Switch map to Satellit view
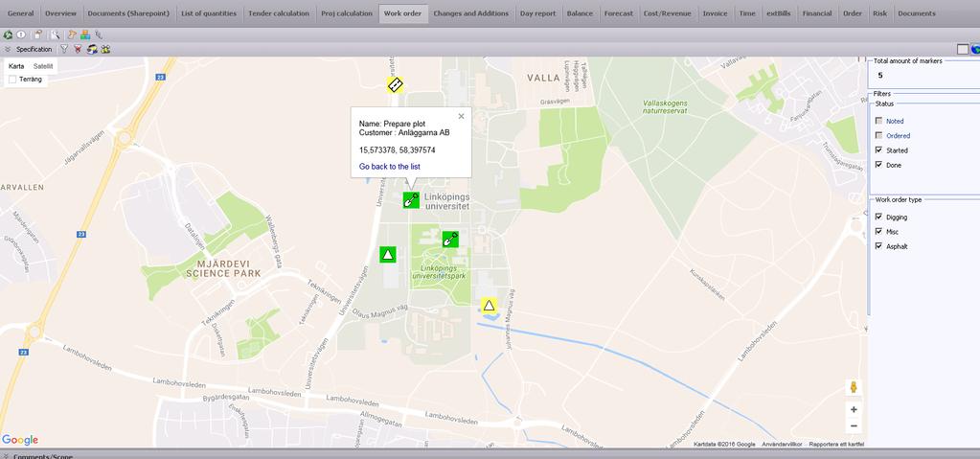This screenshot has height=459, width=980. pos(43,66)
